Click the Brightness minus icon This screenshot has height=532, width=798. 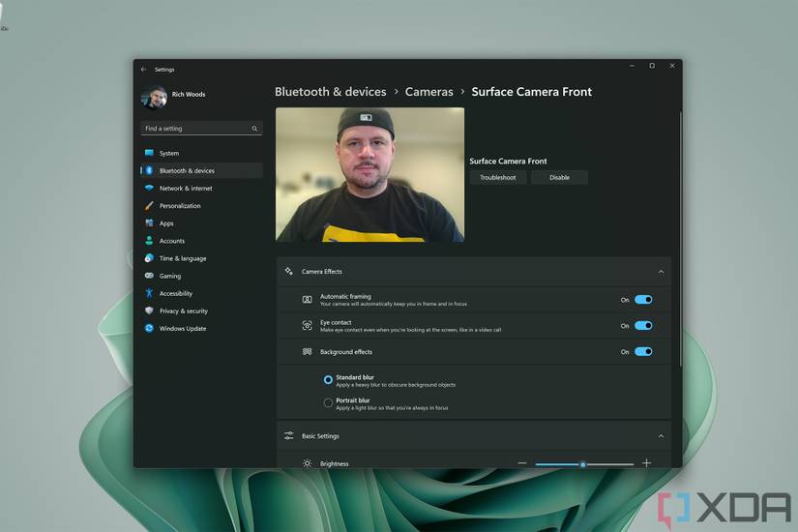coord(522,463)
